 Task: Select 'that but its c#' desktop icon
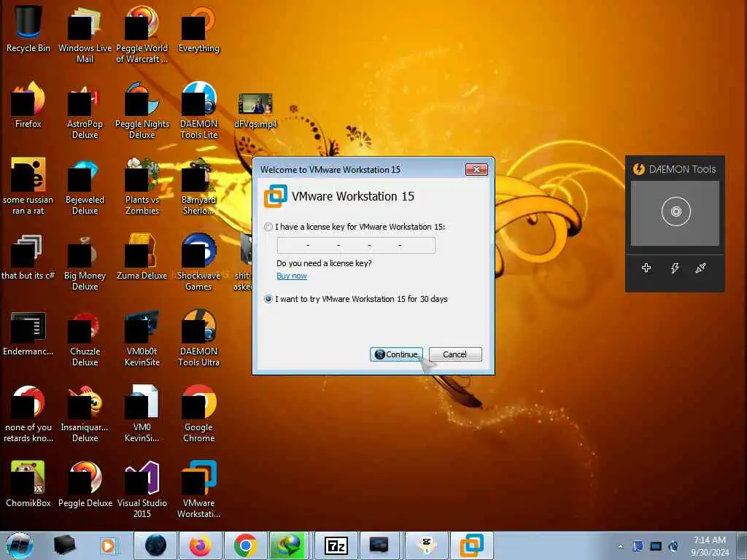[x=28, y=257]
